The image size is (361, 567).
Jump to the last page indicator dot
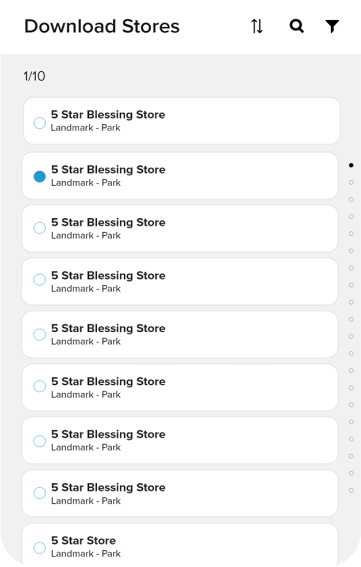351,490
